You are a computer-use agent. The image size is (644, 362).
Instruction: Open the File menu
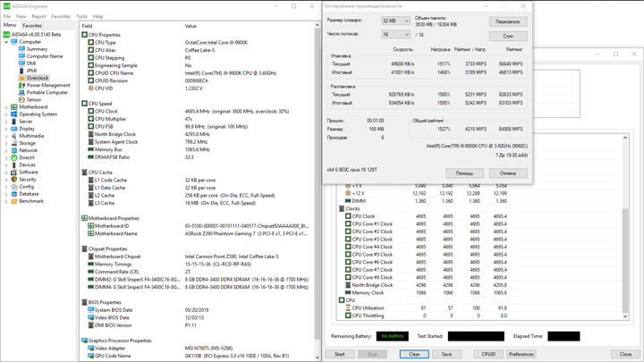[x=7, y=16]
